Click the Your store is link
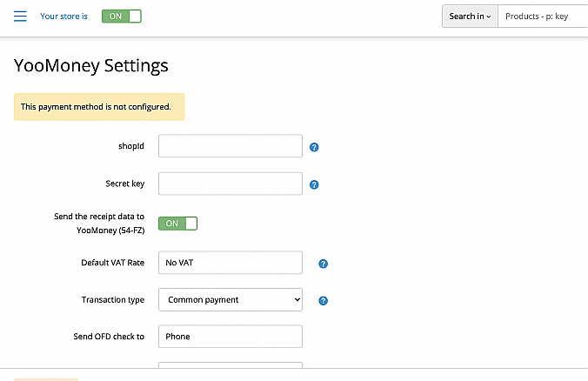The height and width of the screenshot is (381, 588). (63, 17)
